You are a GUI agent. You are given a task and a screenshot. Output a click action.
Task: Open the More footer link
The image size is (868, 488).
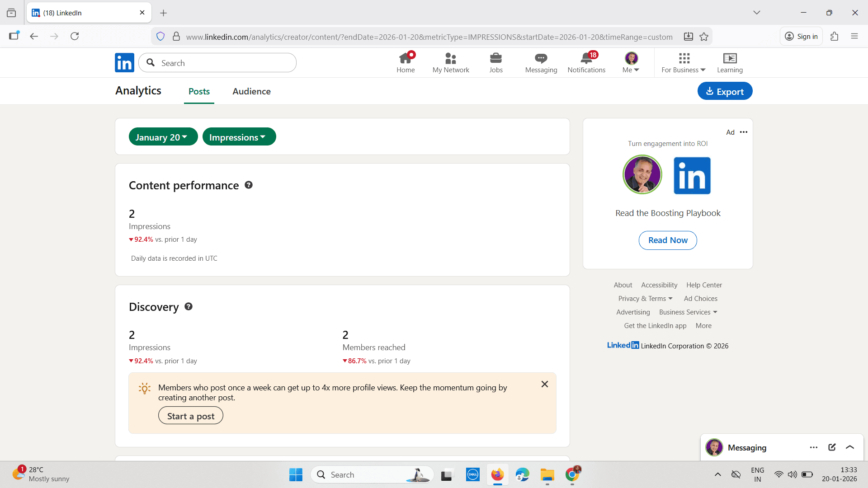(703, 326)
